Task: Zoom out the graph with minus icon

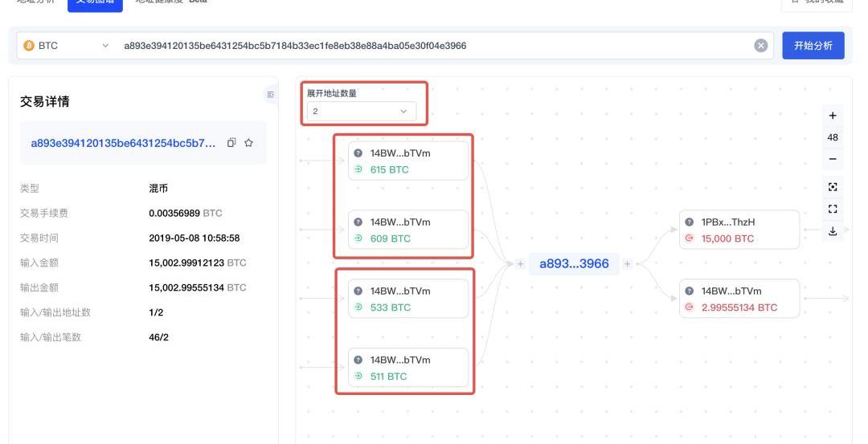Action: tap(832, 159)
